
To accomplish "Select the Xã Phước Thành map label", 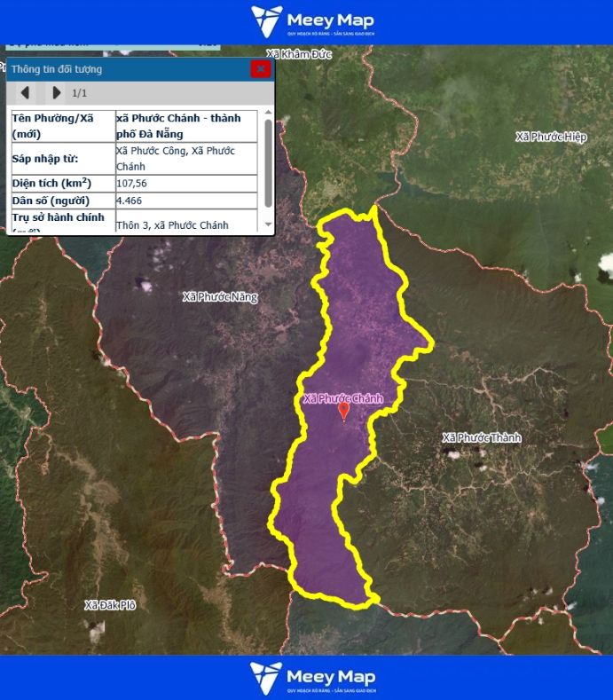I will [482, 438].
